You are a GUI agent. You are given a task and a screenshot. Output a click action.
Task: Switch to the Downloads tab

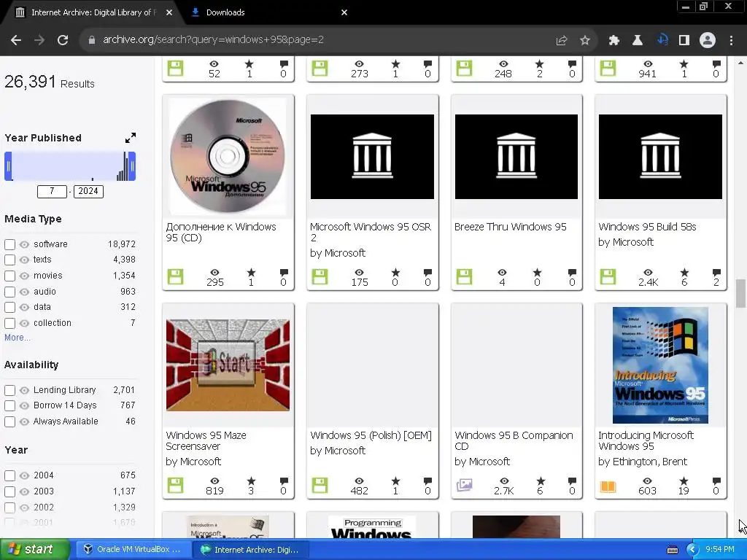click(267, 12)
